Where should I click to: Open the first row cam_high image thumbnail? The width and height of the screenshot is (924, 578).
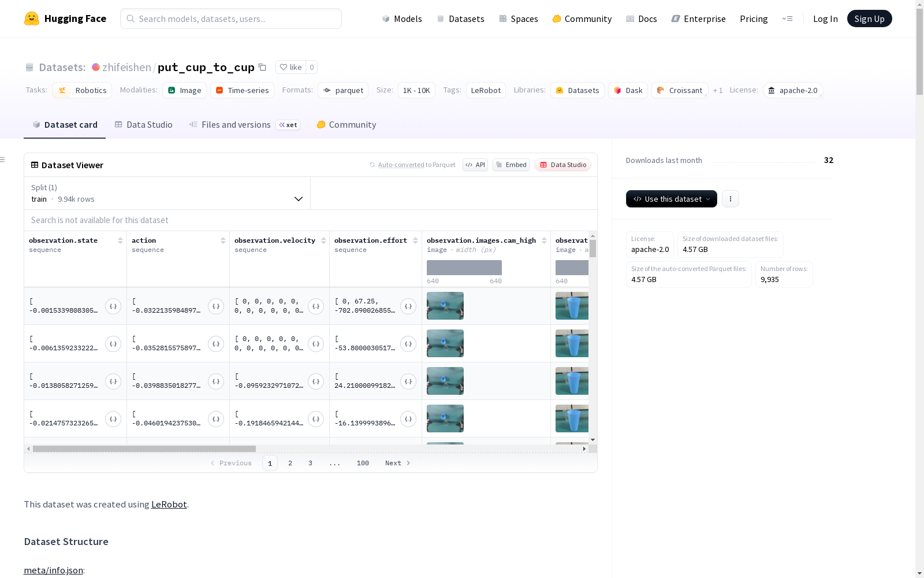pos(445,306)
